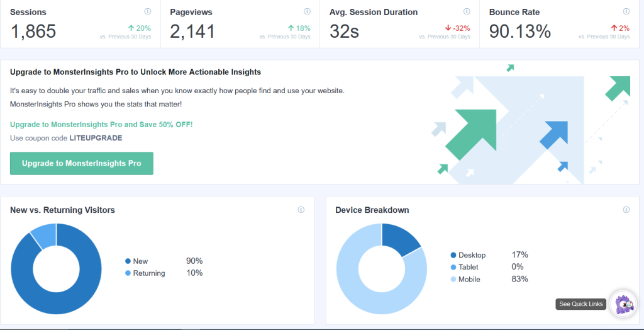This screenshot has height=330, width=644.
Task: Click the Pageviews value 2,141
Action: (192, 31)
